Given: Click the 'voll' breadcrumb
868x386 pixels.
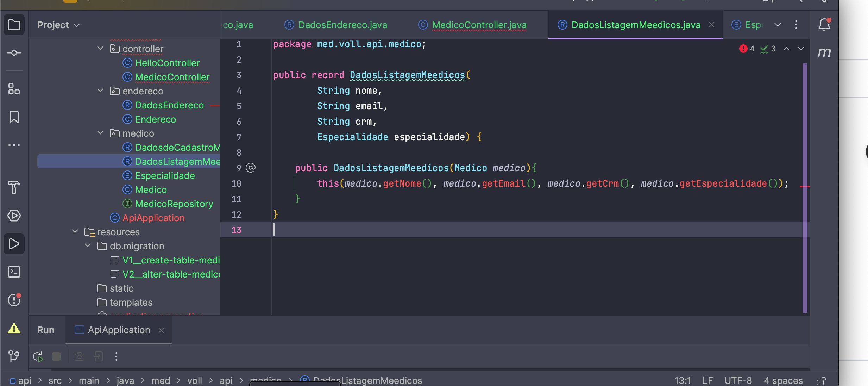Looking at the screenshot, I should coord(194,381).
